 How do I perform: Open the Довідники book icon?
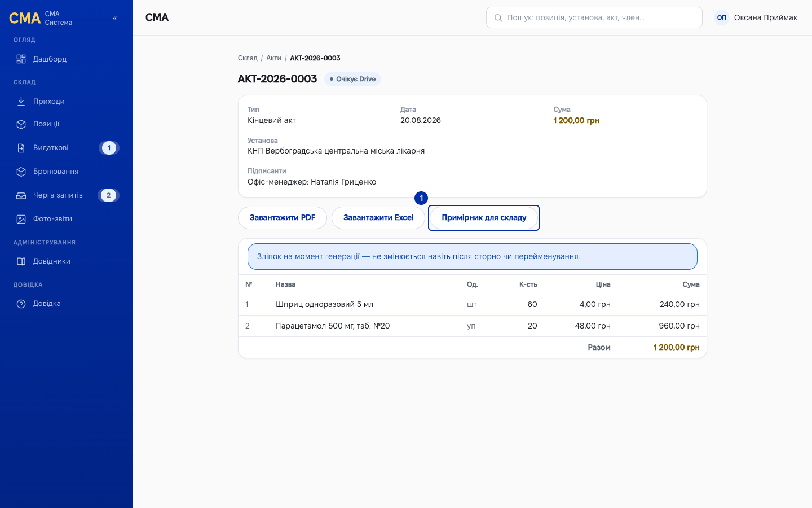21,261
